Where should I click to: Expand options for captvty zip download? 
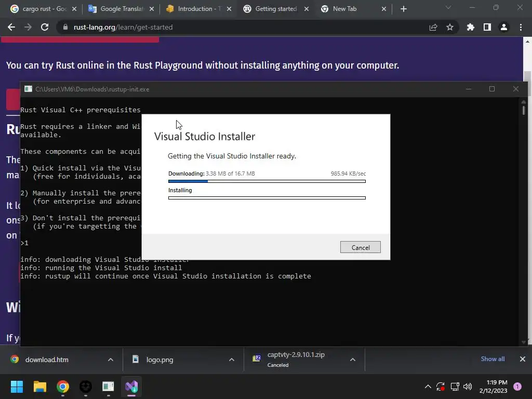[x=353, y=360]
